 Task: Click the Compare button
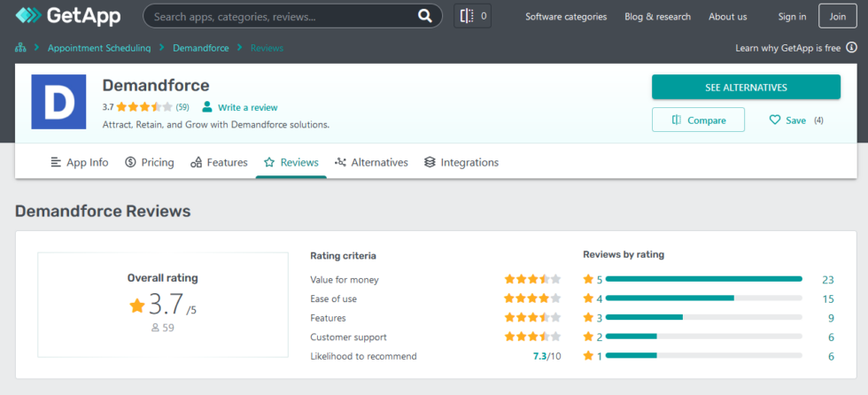[x=698, y=120]
